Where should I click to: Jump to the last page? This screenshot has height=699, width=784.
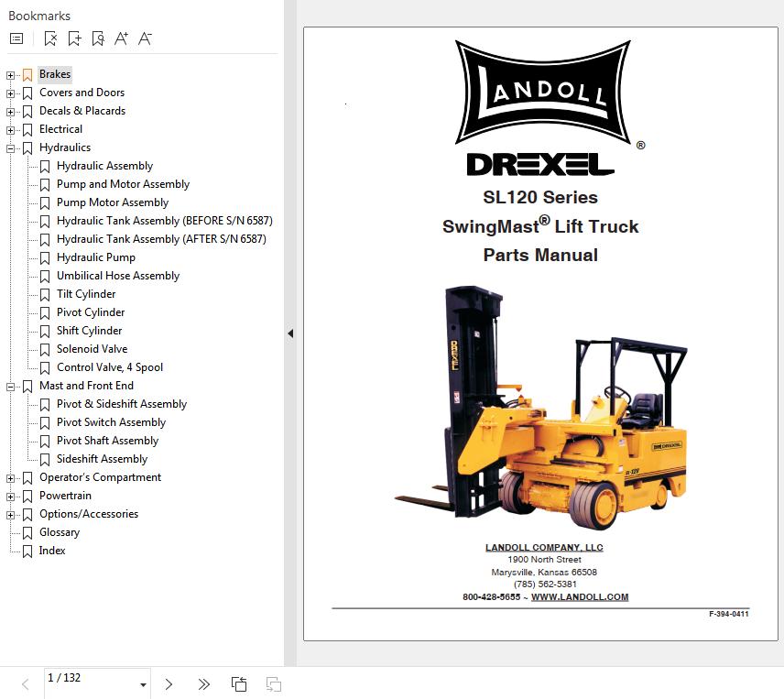(203, 684)
